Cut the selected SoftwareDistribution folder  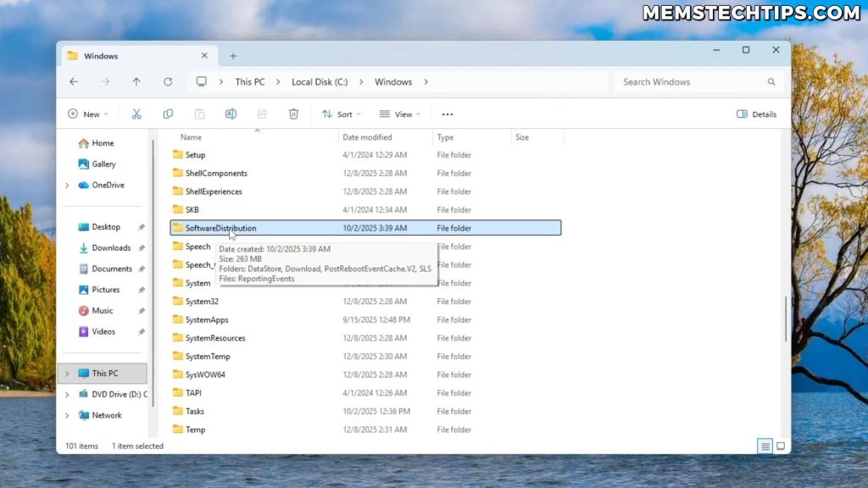[136, 114]
